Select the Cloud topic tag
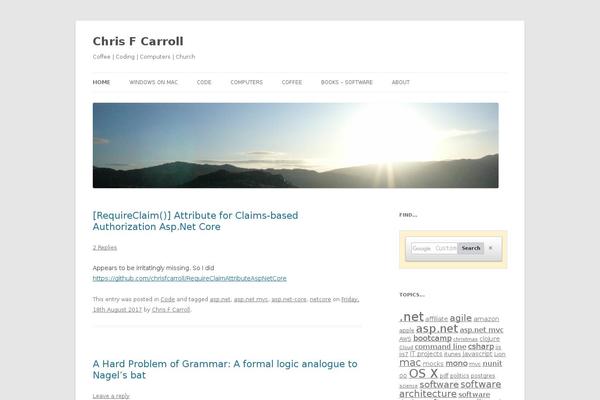Viewport: 600px width, 400px height. coord(406,348)
